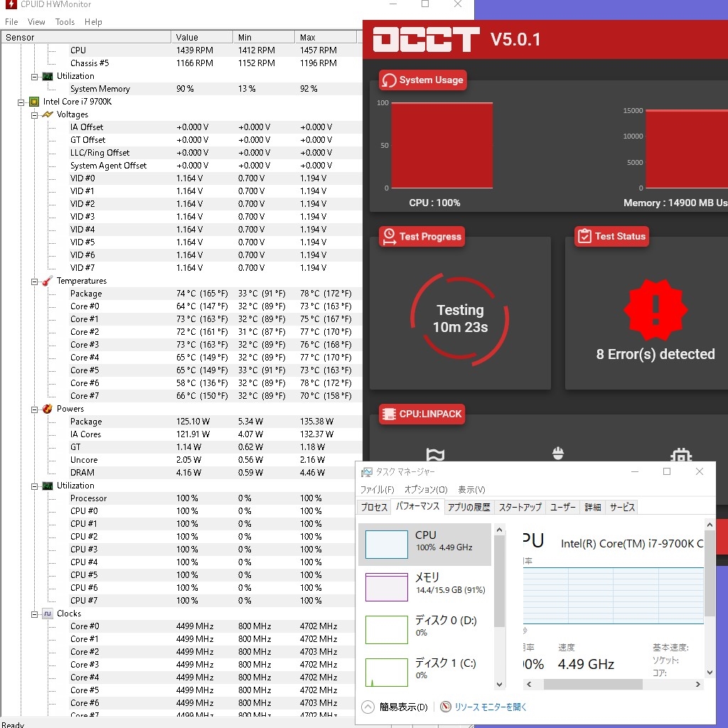Click 簡易表示(D) collapse arrow button
The height and width of the screenshot is (728, 728).
pos(368,707)
